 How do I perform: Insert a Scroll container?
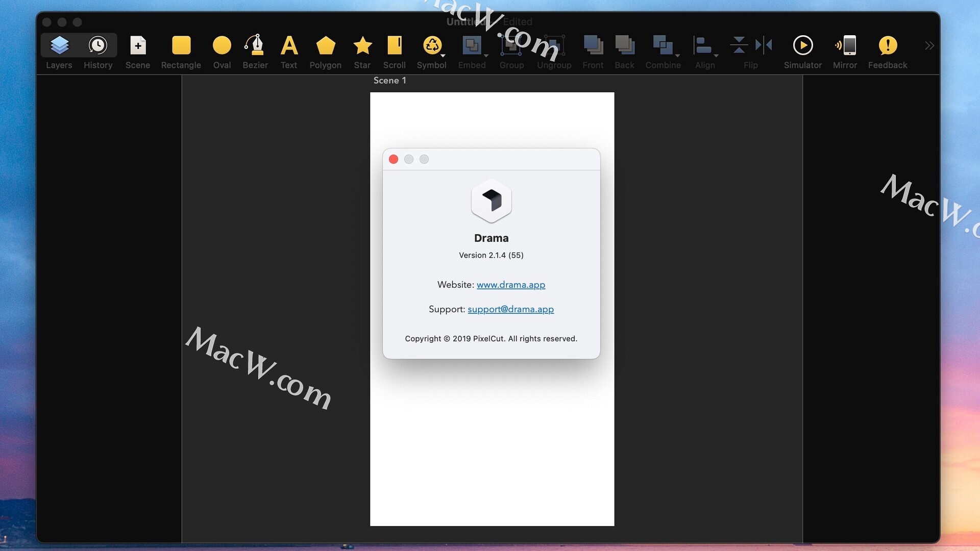[394, 46]
